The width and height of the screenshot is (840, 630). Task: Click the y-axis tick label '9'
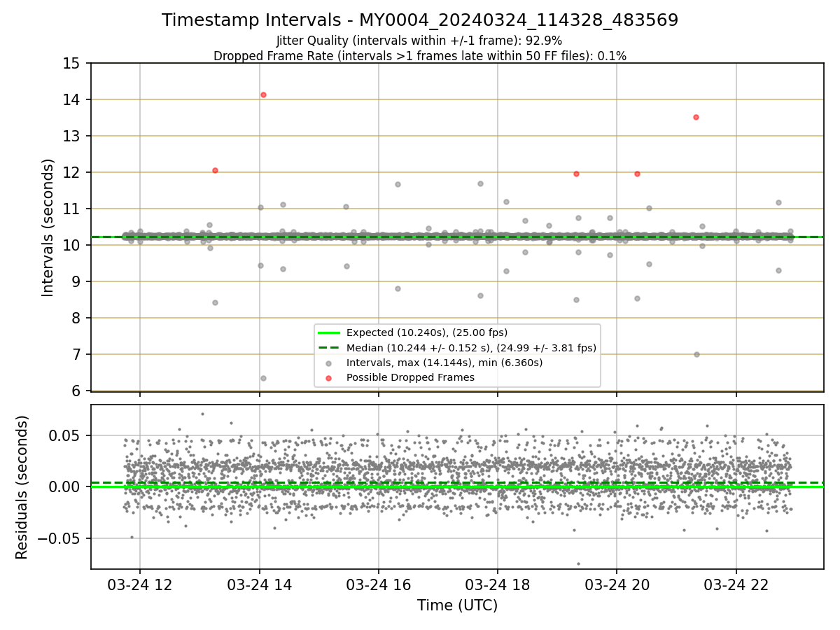(76, 282)
